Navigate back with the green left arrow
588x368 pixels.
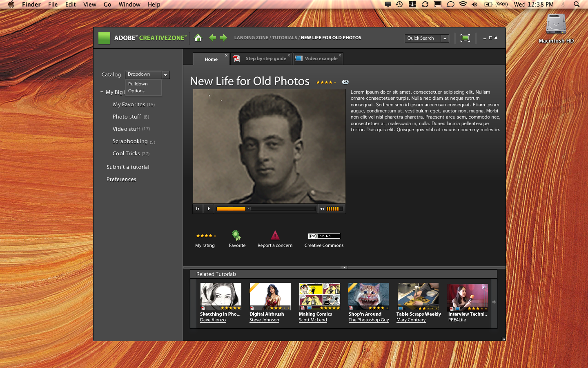(x=212, y=38)
